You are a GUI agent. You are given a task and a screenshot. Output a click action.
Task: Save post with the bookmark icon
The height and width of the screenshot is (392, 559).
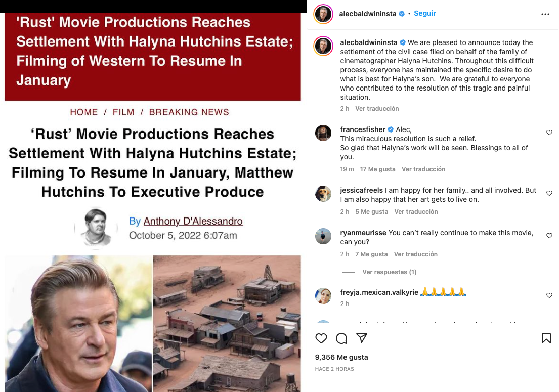pos(546,338)
